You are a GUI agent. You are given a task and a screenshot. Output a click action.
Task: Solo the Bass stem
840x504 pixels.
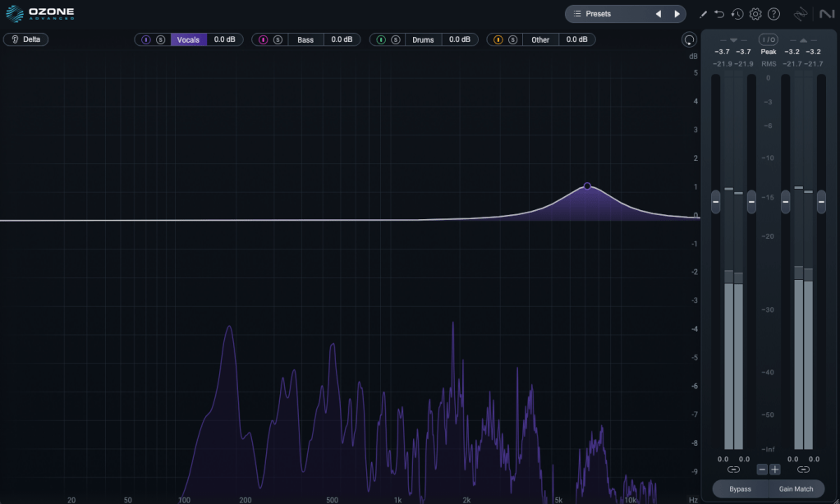tap(278, 39)
